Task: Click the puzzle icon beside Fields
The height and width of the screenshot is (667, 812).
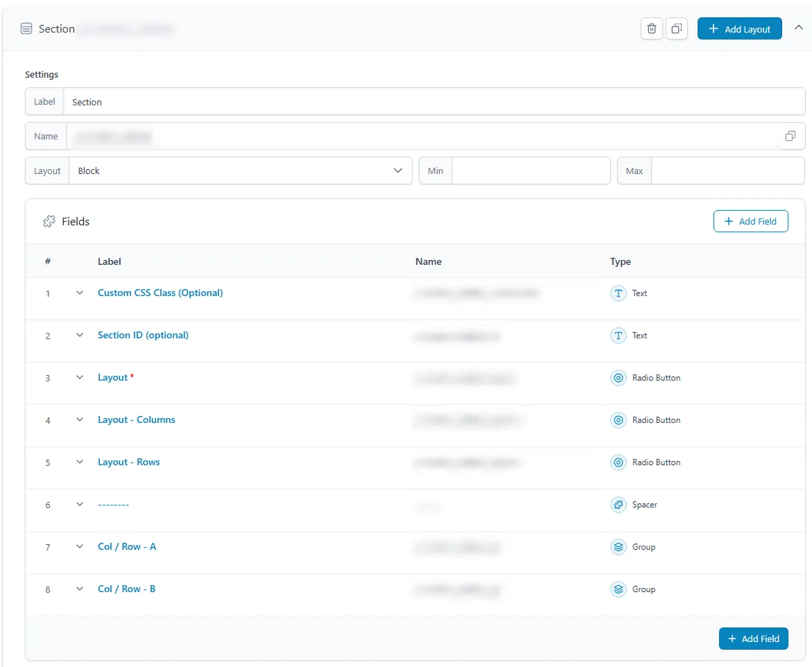Action: tap(49, 222)
